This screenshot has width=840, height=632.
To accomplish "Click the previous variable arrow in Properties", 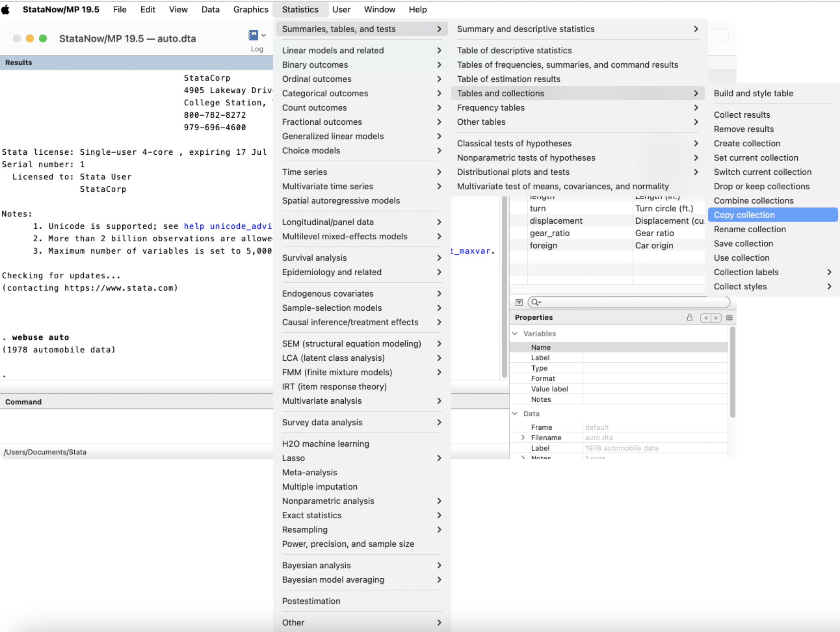I will tap(705, 318).
